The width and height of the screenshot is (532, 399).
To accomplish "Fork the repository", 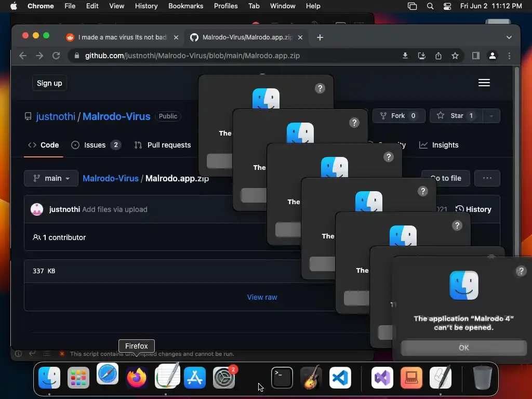I will click(398, 116).
